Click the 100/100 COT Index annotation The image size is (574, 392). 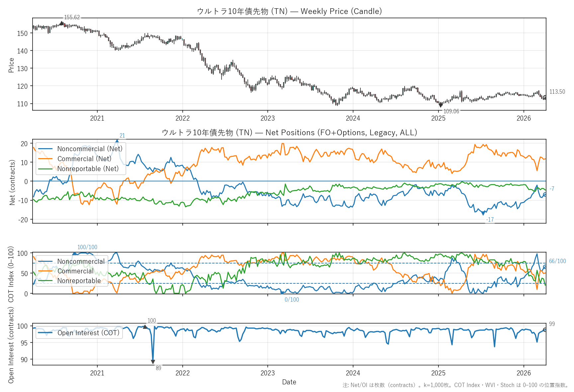click(87, 247)
